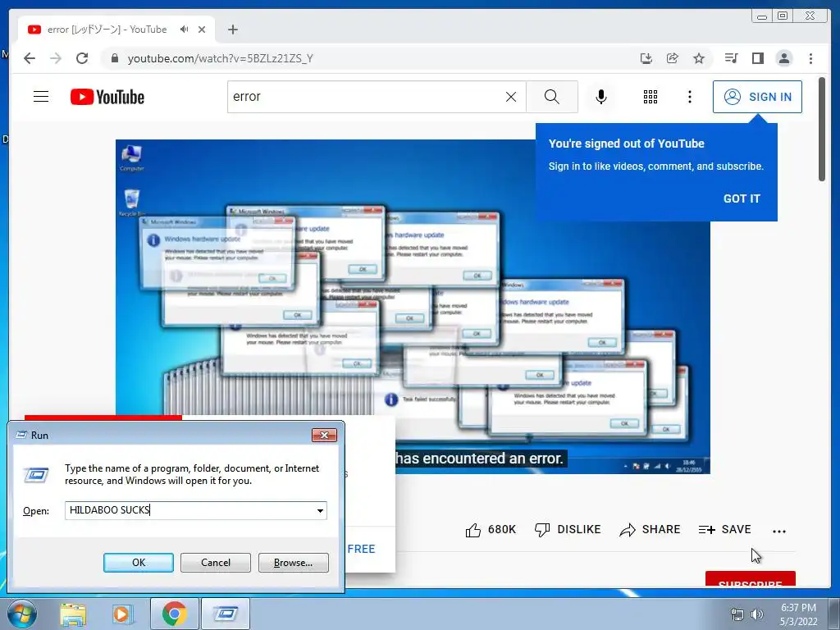Image resolution: width=840 pixels, height=630 pixels.
Task: Clear the YouTube search box text
Action: pos(511,97)
